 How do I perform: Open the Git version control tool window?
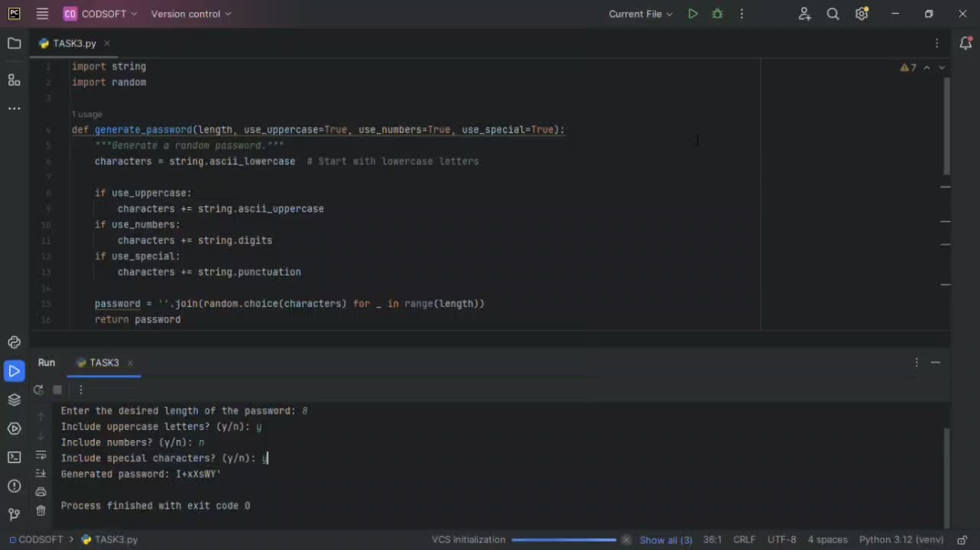14,515
